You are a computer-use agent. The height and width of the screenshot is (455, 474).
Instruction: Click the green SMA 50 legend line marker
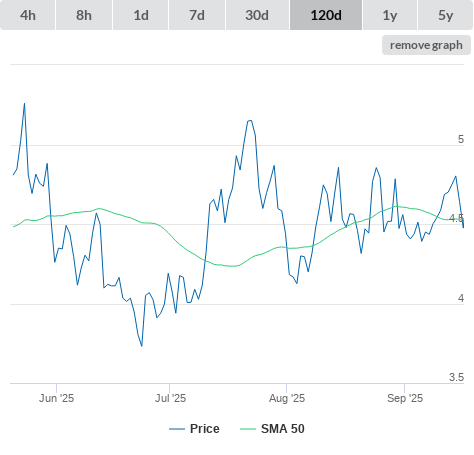point(248,429)
